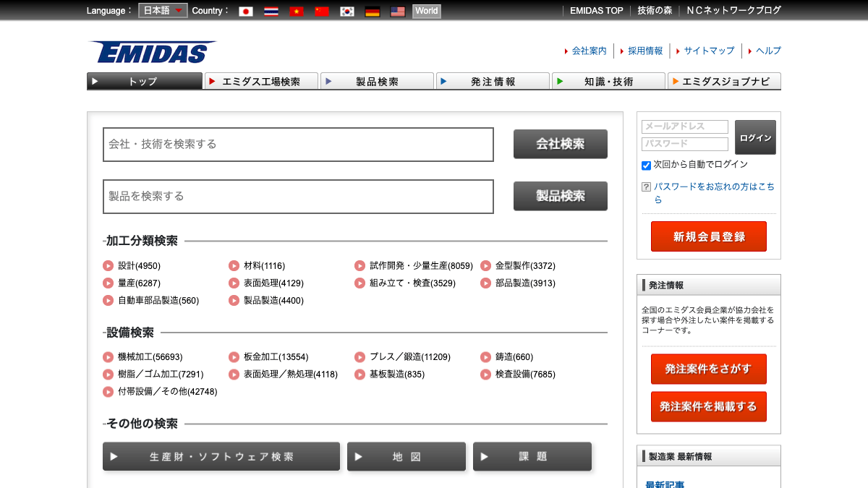Click 発注案件を掲載する button
The height and width of the screenshot is (488, 868).
coord(709,406)
